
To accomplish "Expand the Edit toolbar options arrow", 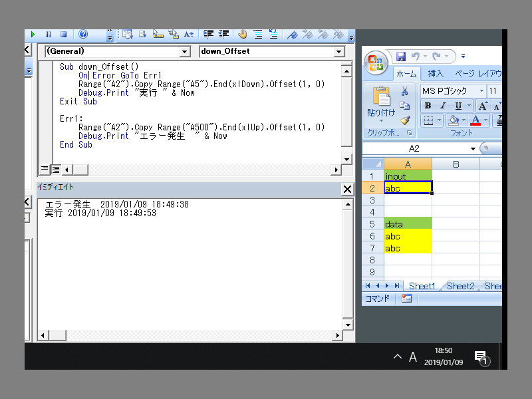I will pos(352,38).
